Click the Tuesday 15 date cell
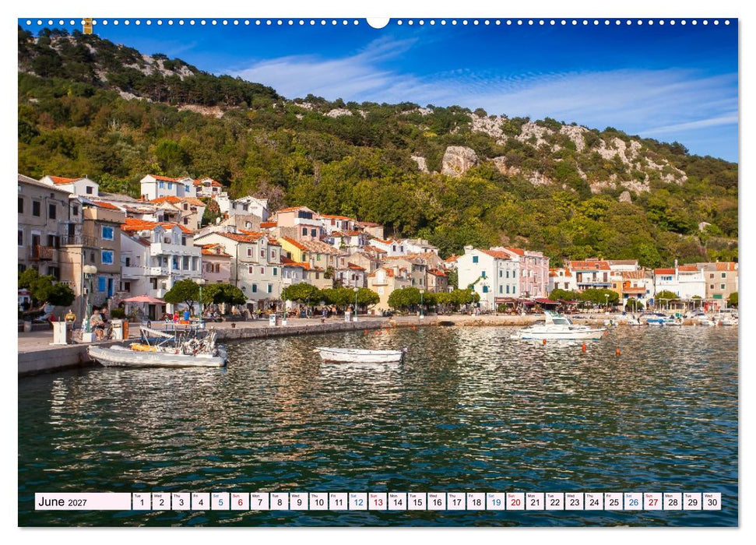The height and width of the screenshot is (545, 756). tap(417, 501)
